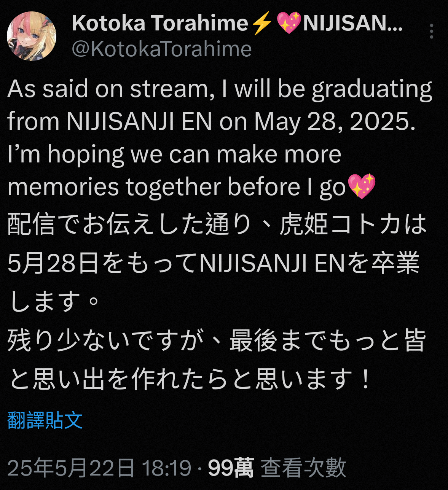
Task: Click the 查看次數 views label
Action: click(303, 468)
